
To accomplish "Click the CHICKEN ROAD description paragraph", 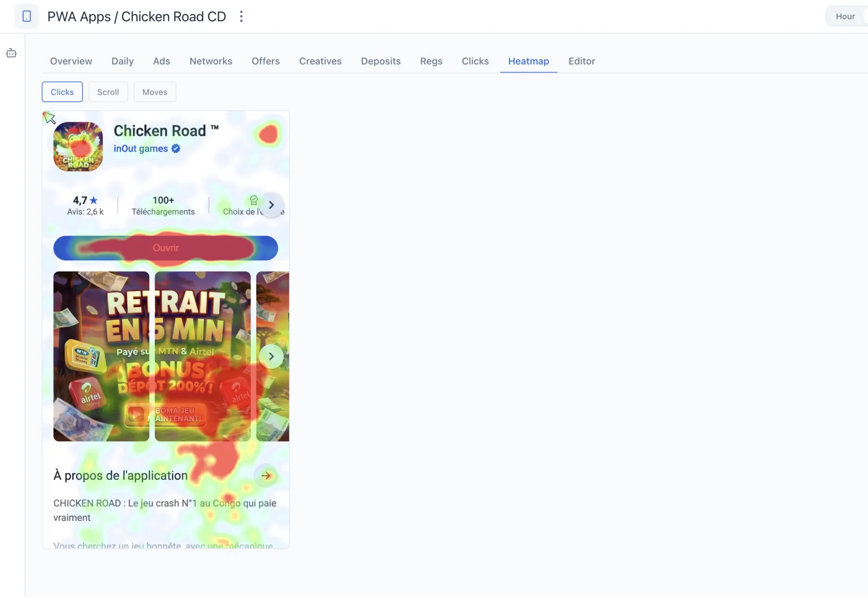I will 165,510.
